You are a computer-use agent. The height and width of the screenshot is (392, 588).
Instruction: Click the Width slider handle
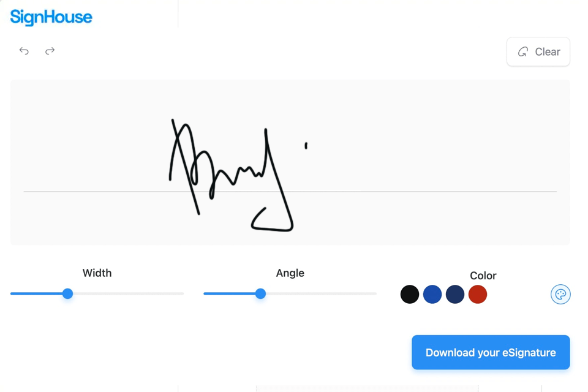click(x=67, y=294)
